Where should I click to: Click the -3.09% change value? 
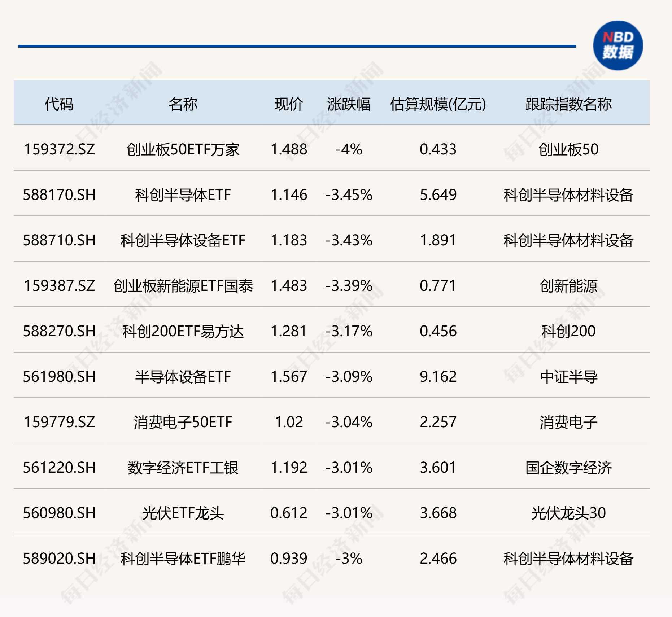(x=349, y=377)
